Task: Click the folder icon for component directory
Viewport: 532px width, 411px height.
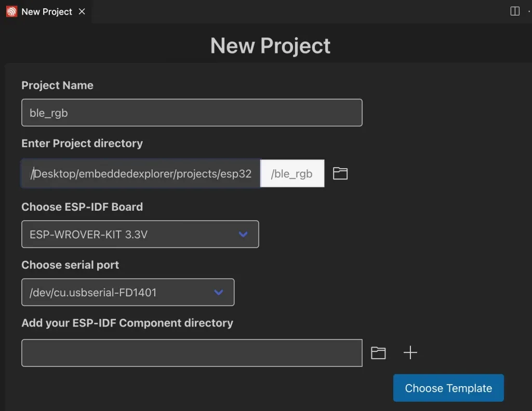Action: (x=378, y=352)
